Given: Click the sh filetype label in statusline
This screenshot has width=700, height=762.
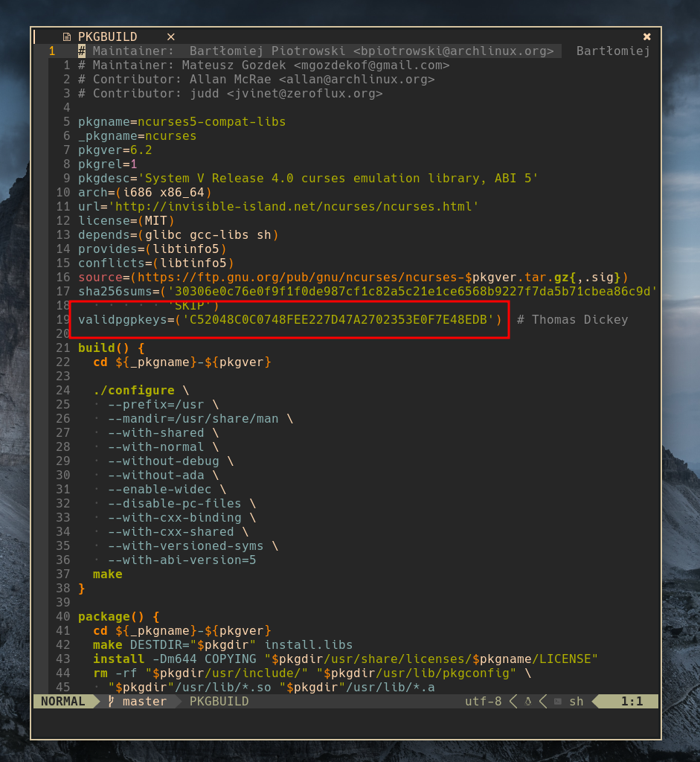Looking at the screenshot, I should coord(575,701).
